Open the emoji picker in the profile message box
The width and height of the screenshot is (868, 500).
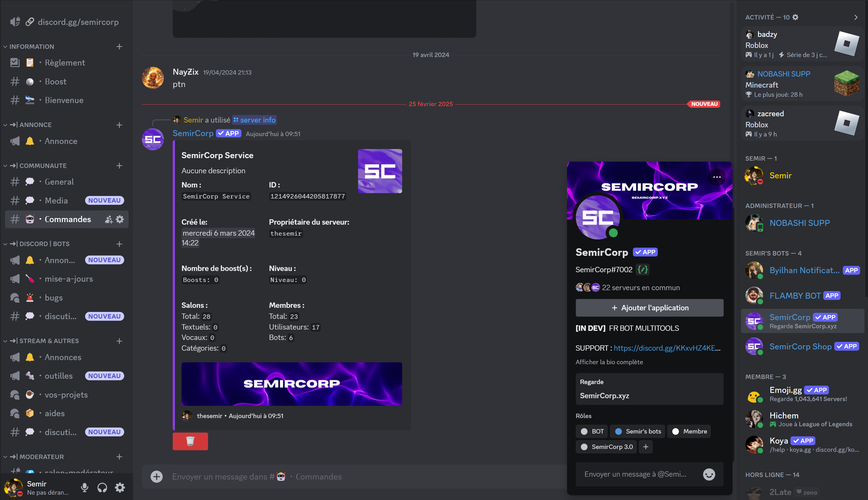pyautogui.click(x=708, y=474)
